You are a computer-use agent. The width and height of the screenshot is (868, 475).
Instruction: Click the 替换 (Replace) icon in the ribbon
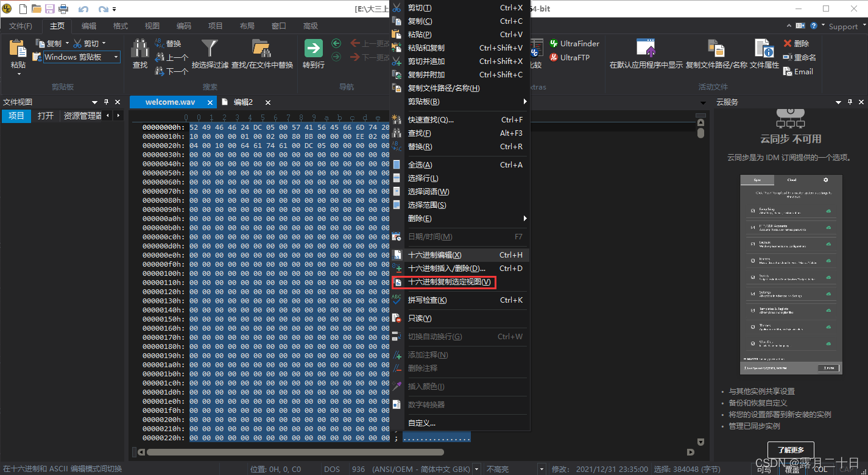tap(168, 43)
